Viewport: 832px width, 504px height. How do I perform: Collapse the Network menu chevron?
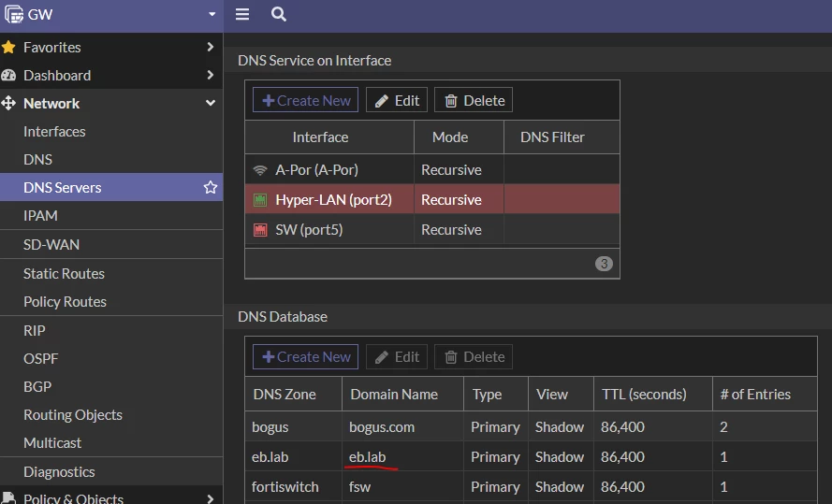click(211, 104)
